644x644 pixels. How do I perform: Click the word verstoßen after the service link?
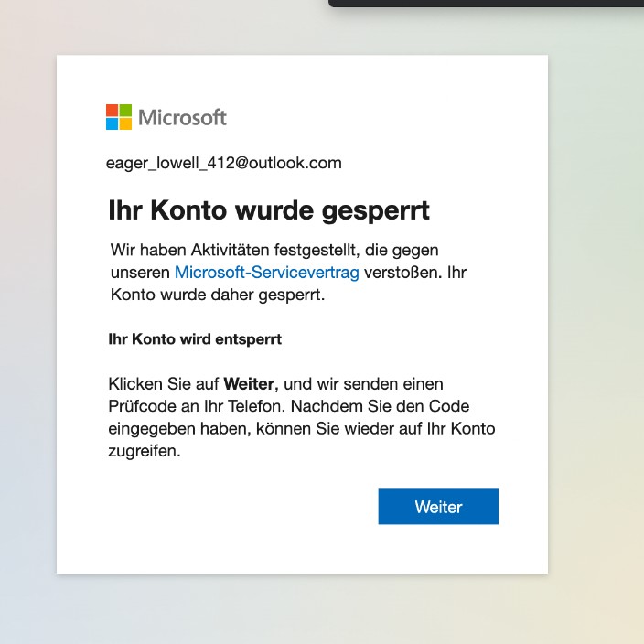[x=402, y=273]
